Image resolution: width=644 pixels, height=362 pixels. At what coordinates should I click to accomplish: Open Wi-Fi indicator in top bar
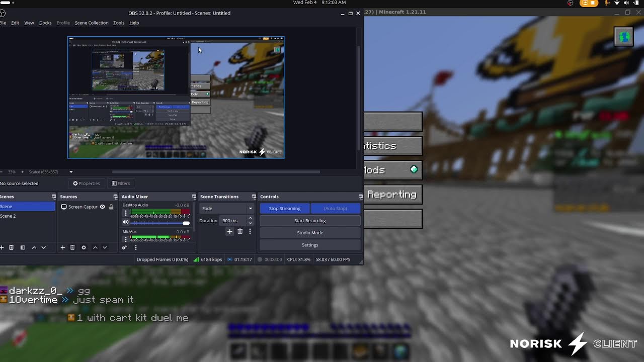(617, 3)
